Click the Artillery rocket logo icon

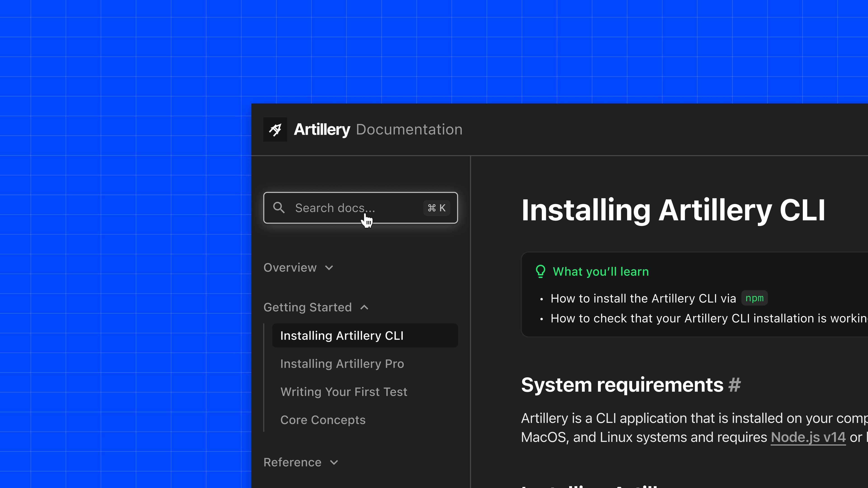[x=275, y=129]
